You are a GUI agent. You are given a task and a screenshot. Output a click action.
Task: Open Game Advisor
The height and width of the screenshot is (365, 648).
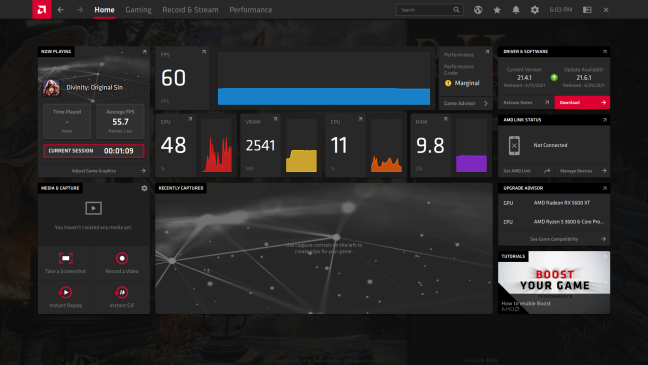point(466,103)
